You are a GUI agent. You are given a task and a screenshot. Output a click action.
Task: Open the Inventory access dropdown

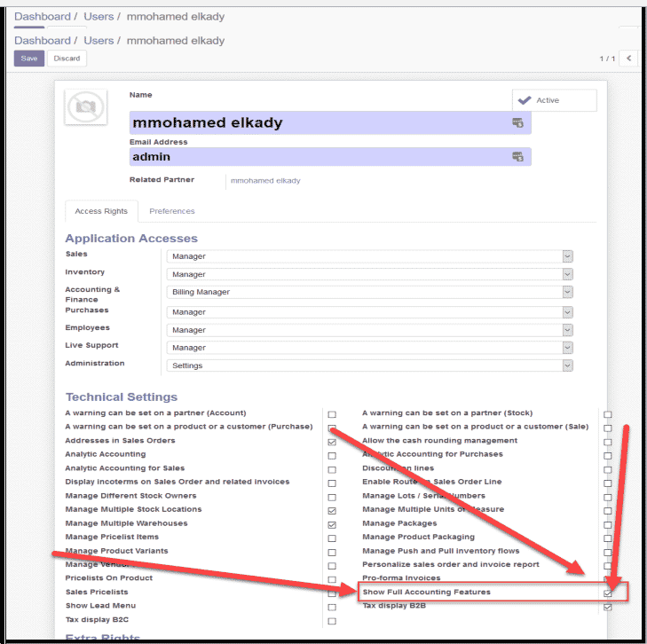tap(369, 274)
